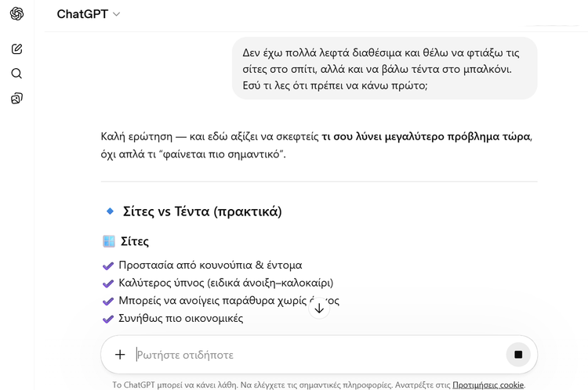Click the checkmark beside "Προστασία από κουνούπια"
Viewport: 588px width, 390px height.
108,265
